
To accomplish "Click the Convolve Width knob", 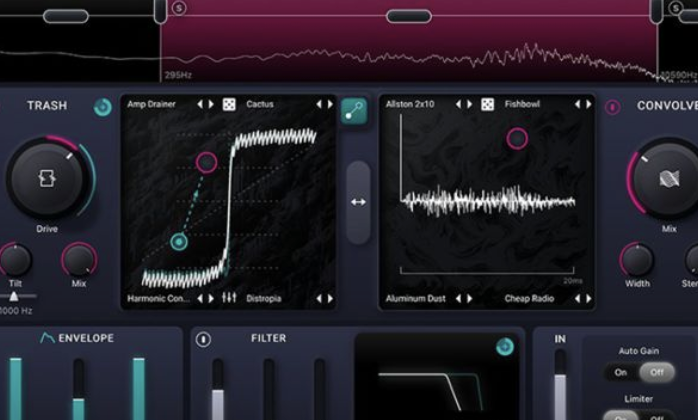I will pos(637,260).
